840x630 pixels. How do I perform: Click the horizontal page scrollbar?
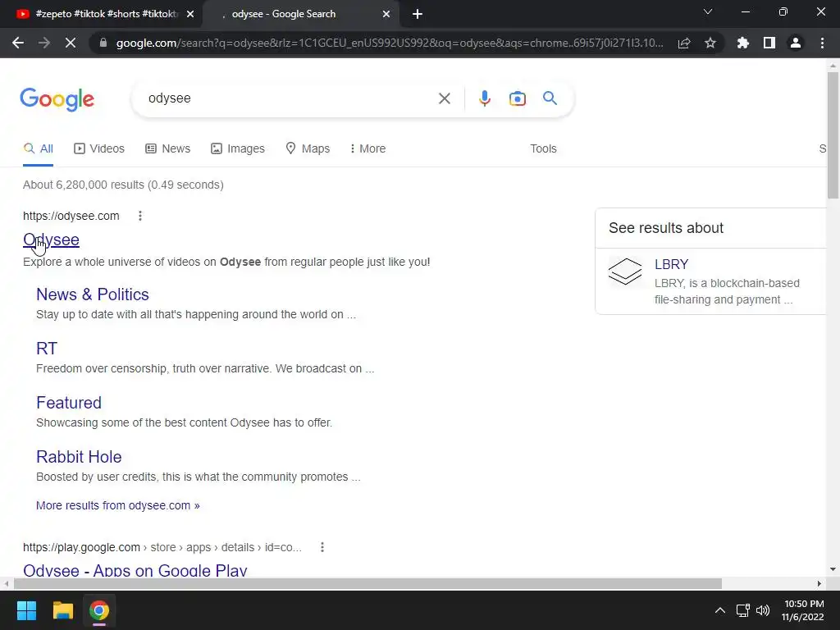coord(367,583)
